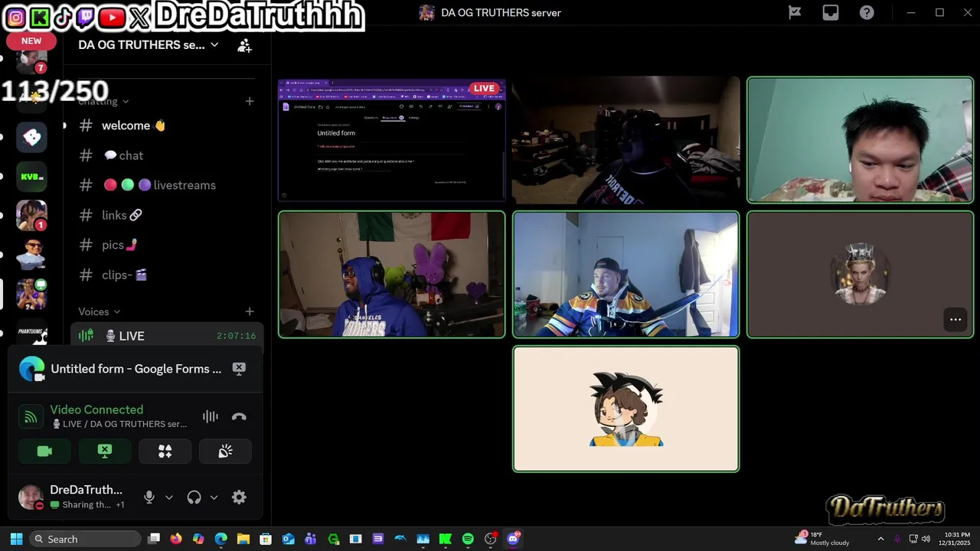Open User Settings gear
Screen dimensions: 980x551
click(239, 497)
